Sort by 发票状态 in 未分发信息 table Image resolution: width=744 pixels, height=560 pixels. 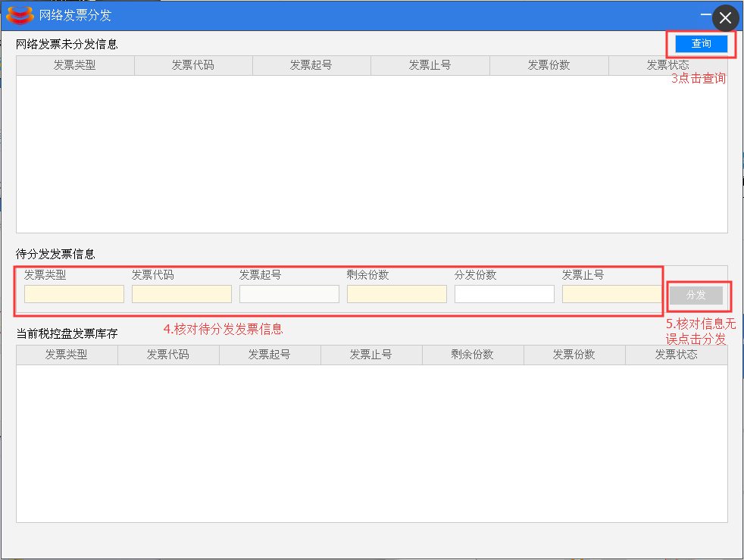click(668, 65)
